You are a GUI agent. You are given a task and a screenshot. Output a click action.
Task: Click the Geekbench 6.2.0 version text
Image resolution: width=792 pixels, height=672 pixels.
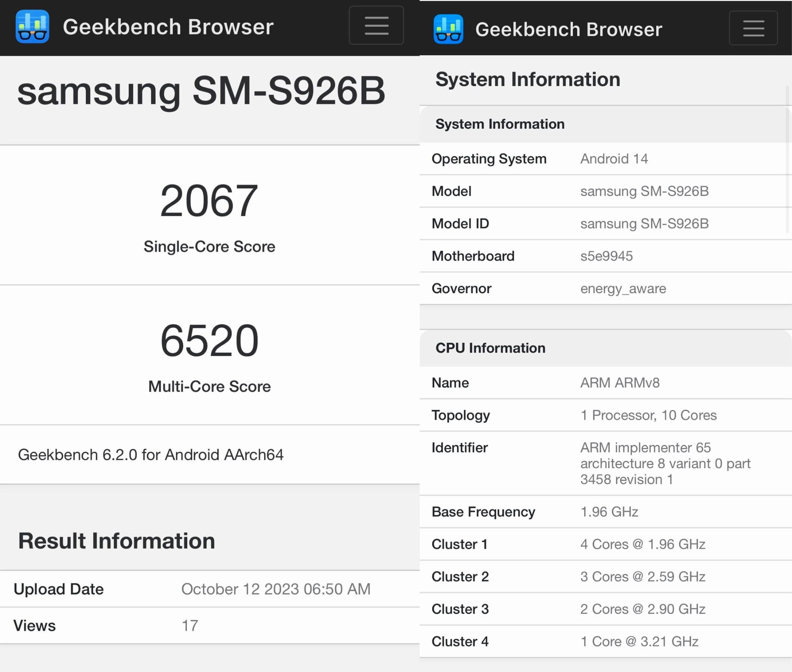coord(151,455)
